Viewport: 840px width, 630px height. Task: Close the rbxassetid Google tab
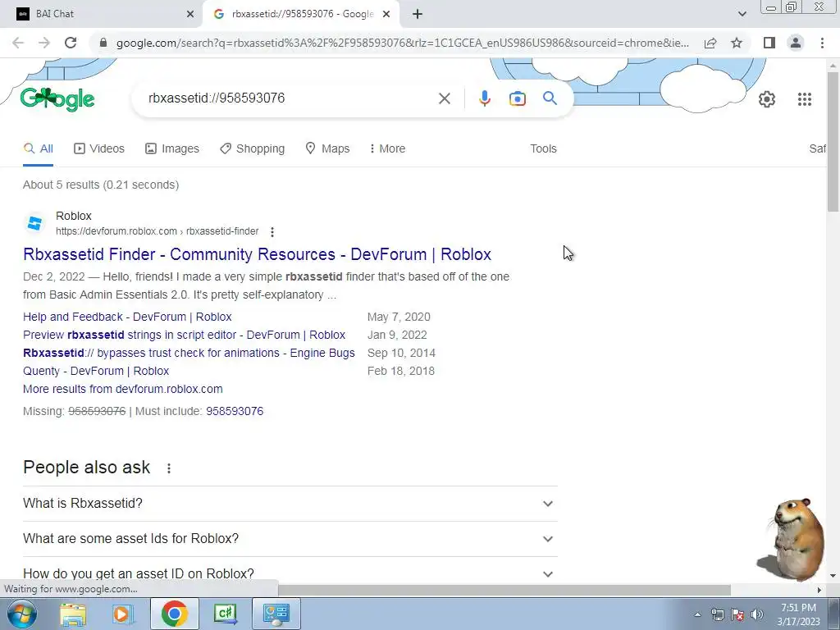(386, 14)
